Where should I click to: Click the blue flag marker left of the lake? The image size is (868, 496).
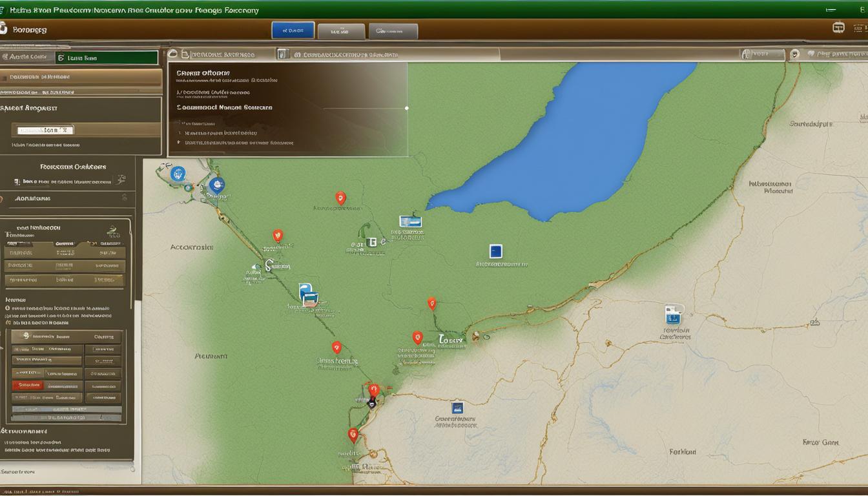(410, 222)
